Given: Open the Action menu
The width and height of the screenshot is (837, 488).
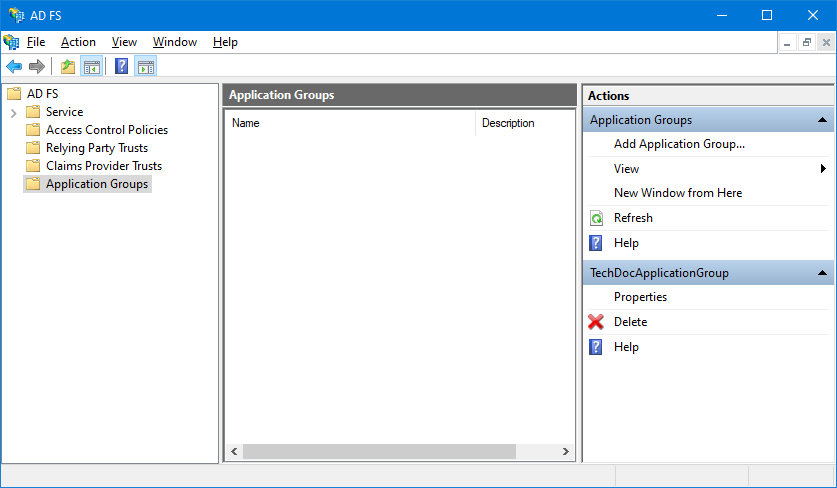Looking at the screenshot, I should [78, 42].
